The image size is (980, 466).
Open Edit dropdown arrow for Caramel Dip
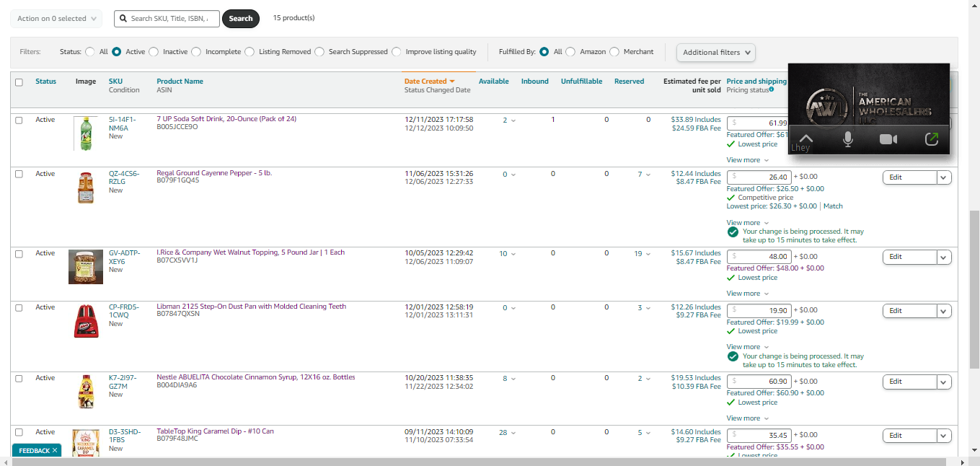(945, 436)
